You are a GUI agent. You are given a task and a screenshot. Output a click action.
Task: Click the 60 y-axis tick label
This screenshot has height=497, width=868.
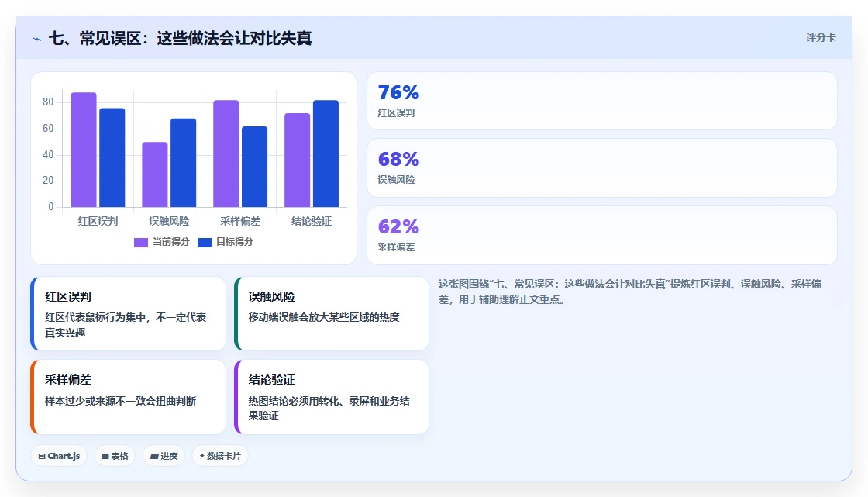[48, 129]
